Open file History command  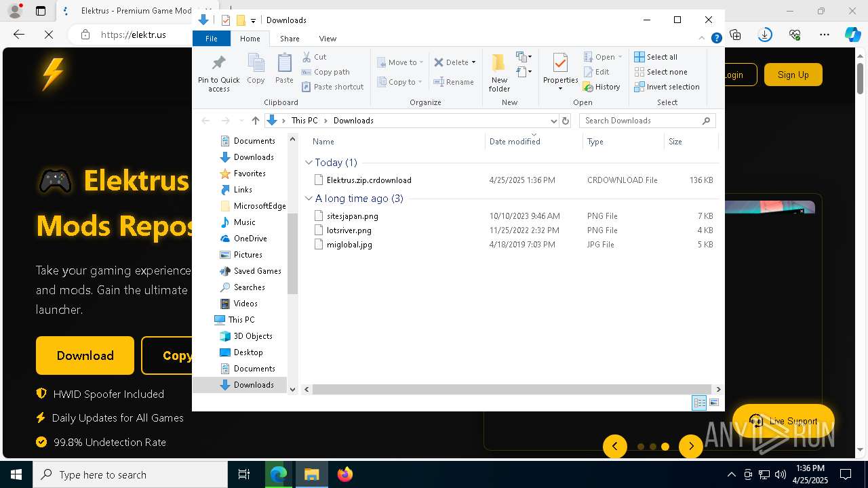tap(601, 87)
